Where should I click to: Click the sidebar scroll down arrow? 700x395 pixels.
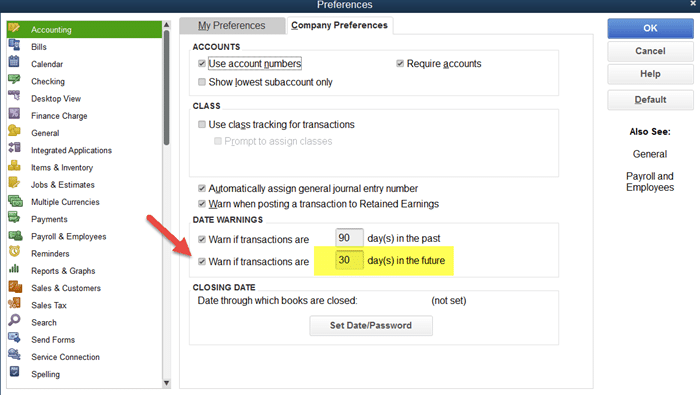(167, 383)
